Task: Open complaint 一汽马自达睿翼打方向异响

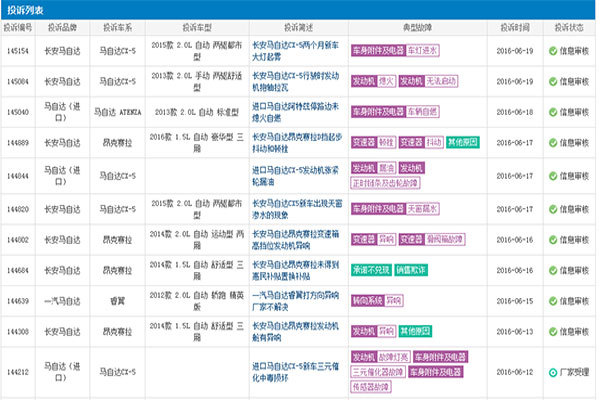Action: (x=295, y=301)
